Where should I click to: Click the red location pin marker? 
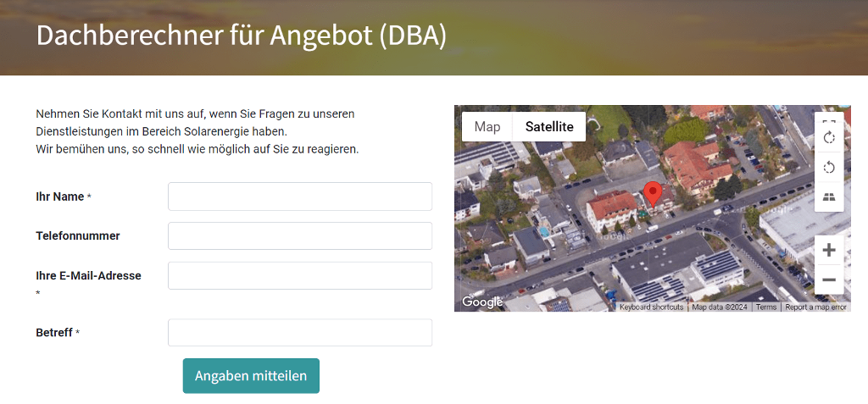pos(652,194)
